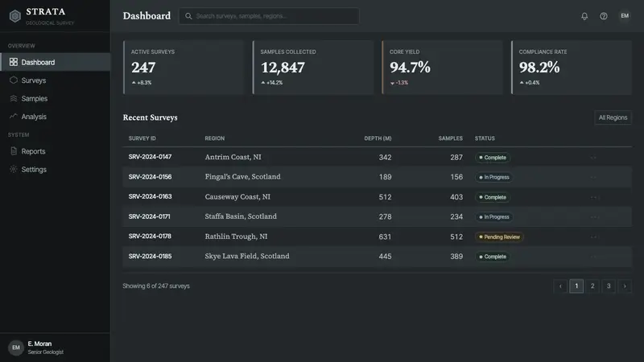Click survey ID SRV-2024-0178
This screenshot has width=644, height=362.
150,237
